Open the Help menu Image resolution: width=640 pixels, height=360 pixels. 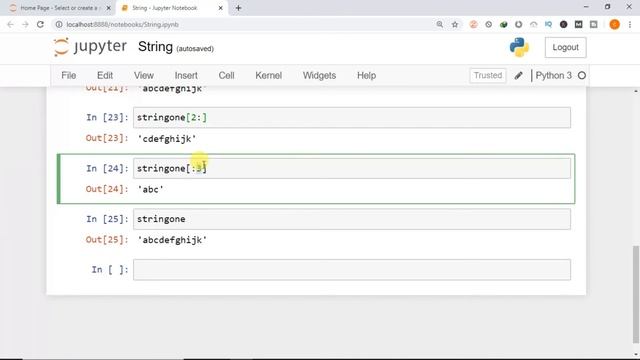click(x=366, y=76)
